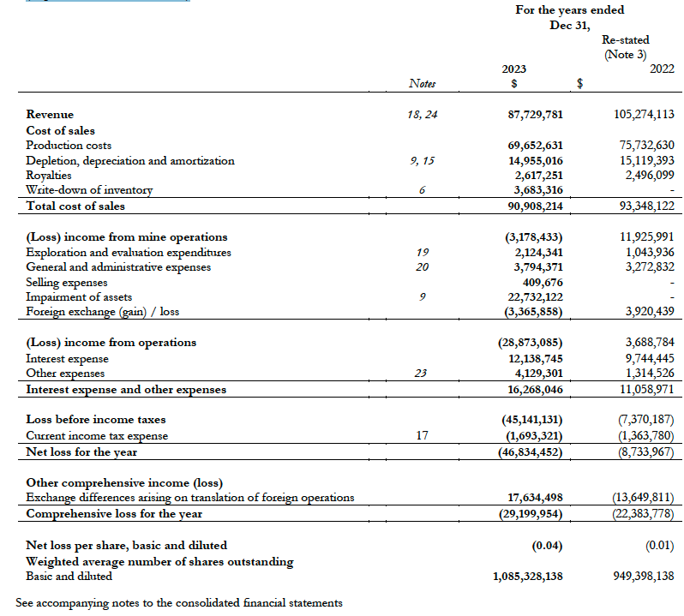Open note 19 for Exploration and evaluation expenditures

click(422, 252)
